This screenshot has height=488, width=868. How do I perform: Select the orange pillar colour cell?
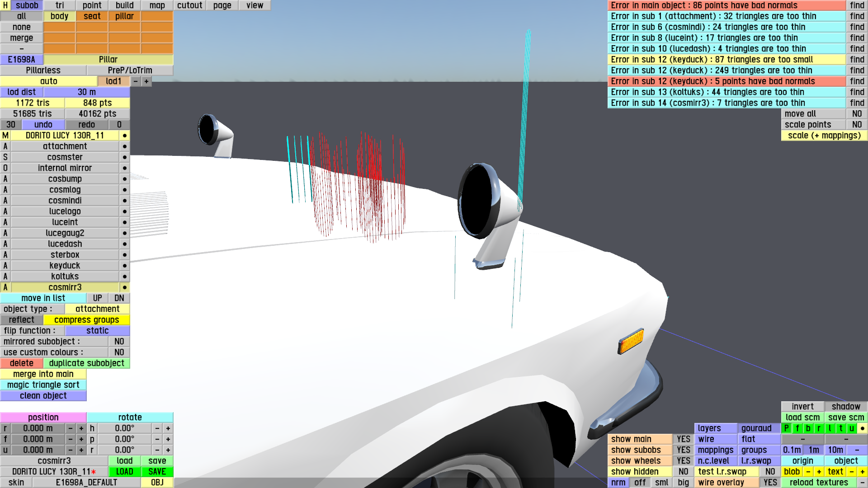pos(124,16)
